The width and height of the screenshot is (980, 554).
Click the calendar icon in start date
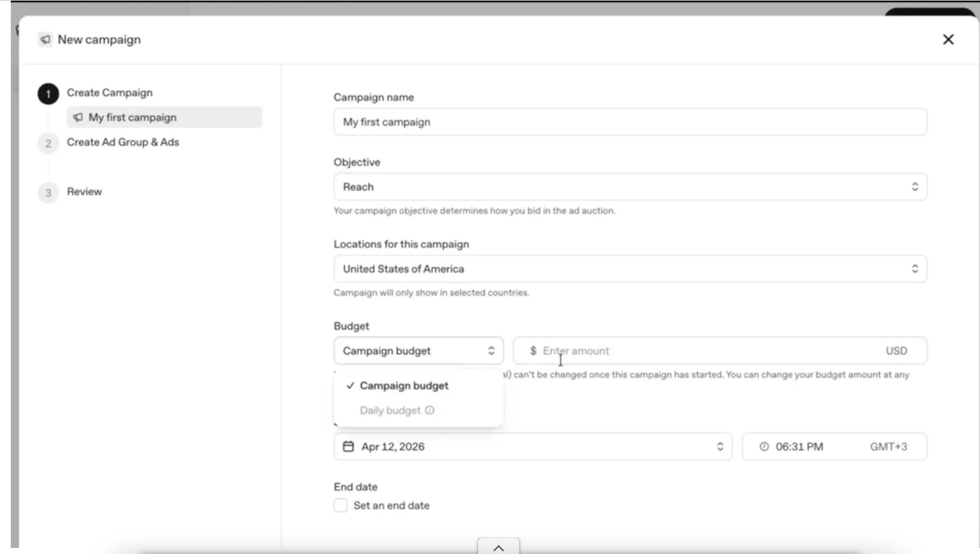click(x=348, y=446)
